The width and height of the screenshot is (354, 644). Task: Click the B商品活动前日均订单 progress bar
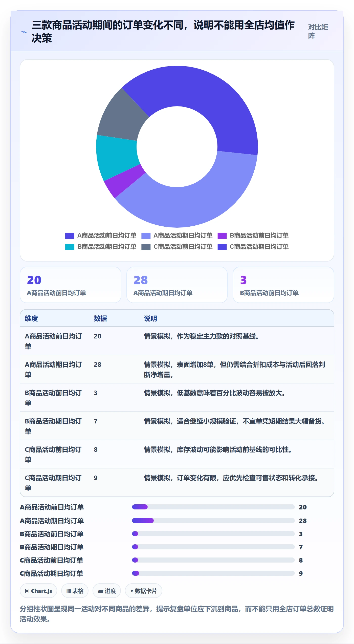click(x=213, y=534)
